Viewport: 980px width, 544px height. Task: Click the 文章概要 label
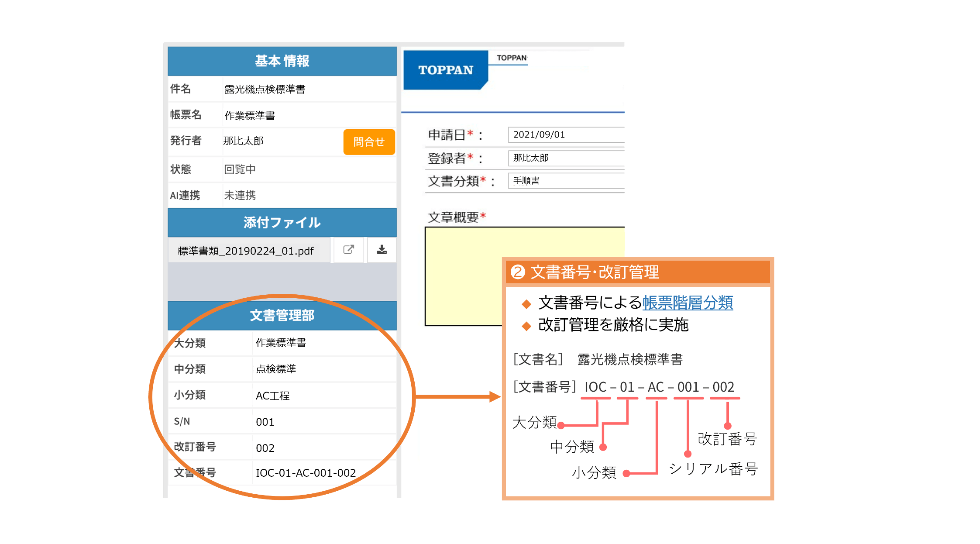pyautogui.click(x=457, y=217)
